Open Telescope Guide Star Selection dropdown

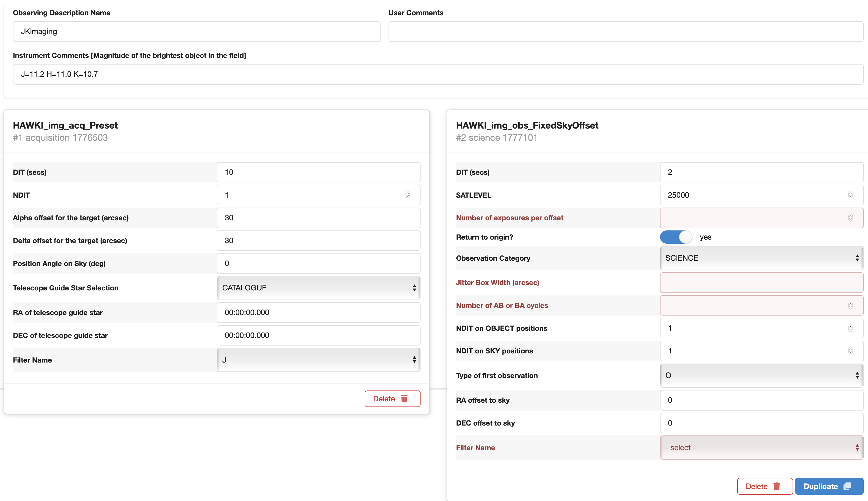tap(318, 288)
